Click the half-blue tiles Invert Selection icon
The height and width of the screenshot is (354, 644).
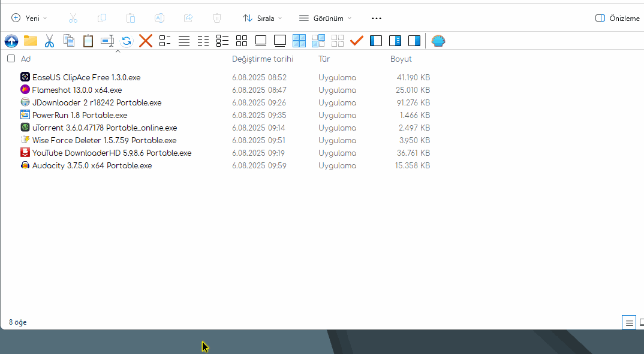tap(318, 41)
